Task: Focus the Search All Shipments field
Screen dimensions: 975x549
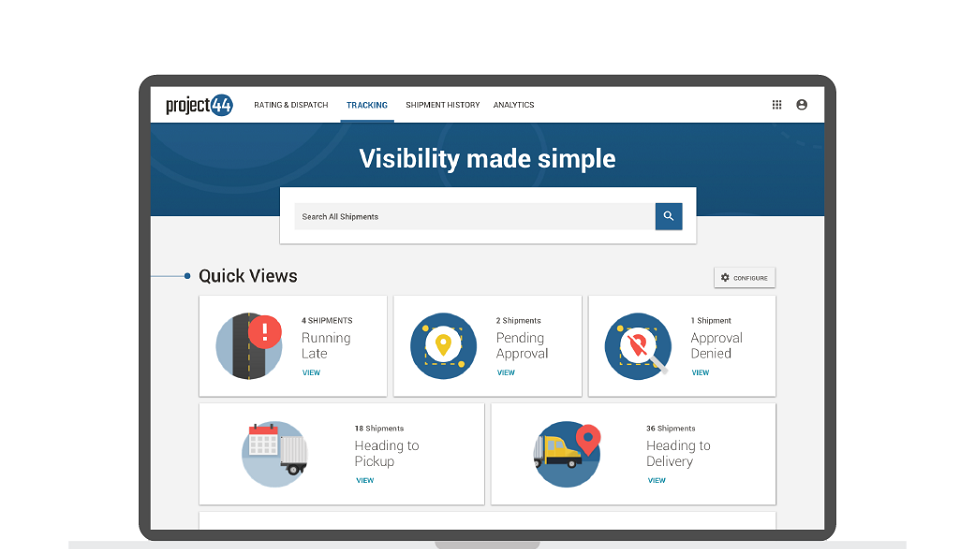Action: click(x=474, y=217)
